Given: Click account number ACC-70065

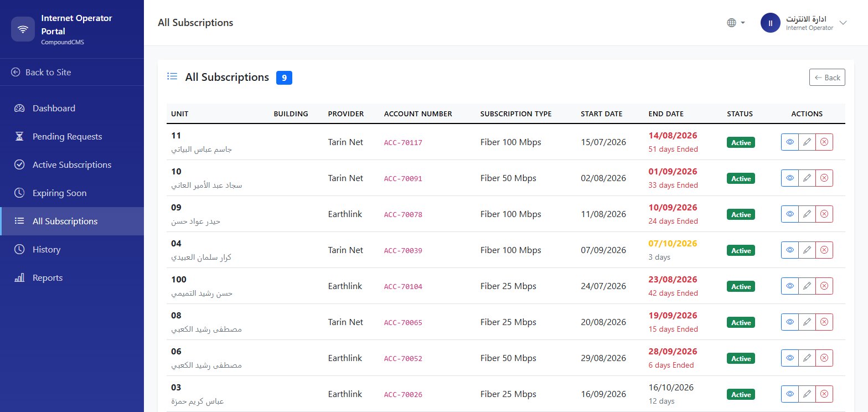Looking at the screenshot, I should point(403,323).
